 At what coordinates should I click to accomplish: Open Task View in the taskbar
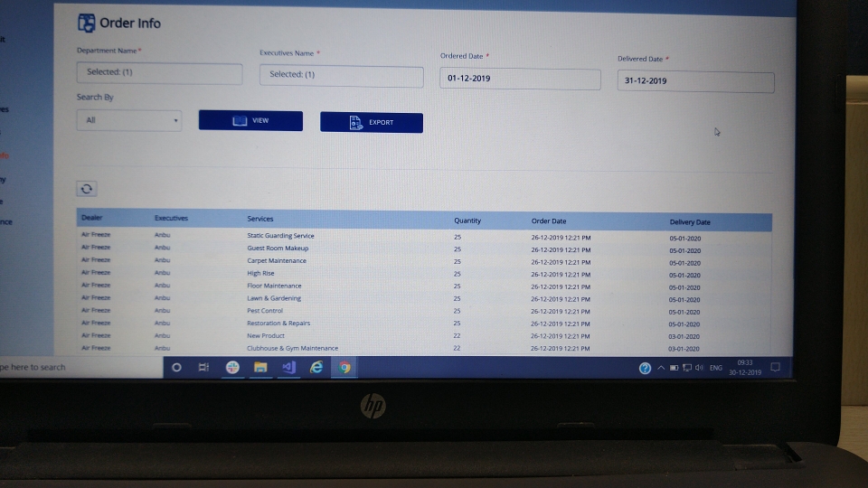203,367
